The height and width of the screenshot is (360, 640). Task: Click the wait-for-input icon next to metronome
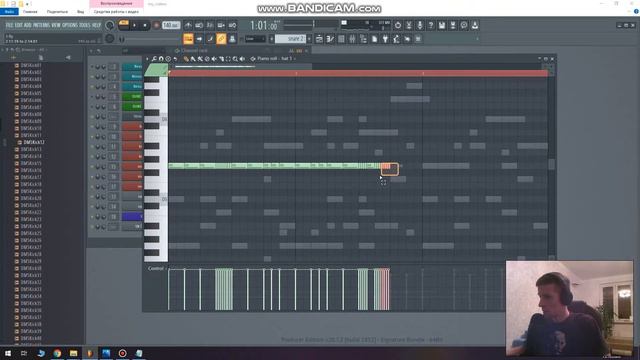[x=199, y=25]
